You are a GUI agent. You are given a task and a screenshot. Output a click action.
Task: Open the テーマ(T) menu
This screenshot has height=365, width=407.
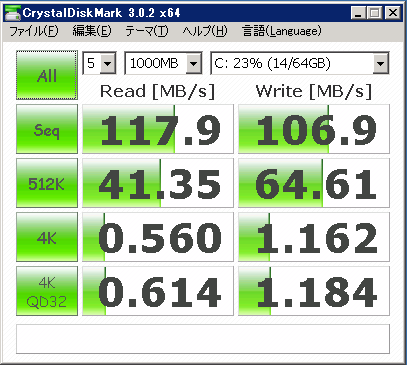147,31
